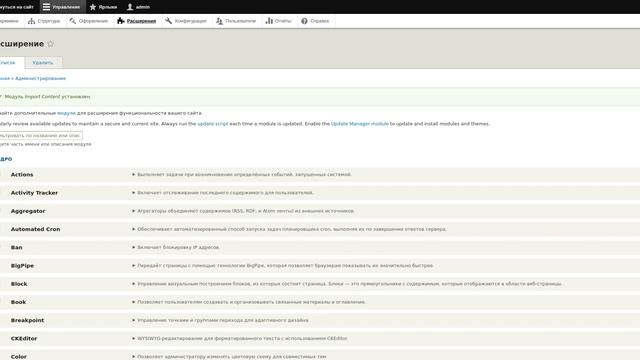Expand the Ban module description
Viewport: 640px width, 360px height.
176,247
